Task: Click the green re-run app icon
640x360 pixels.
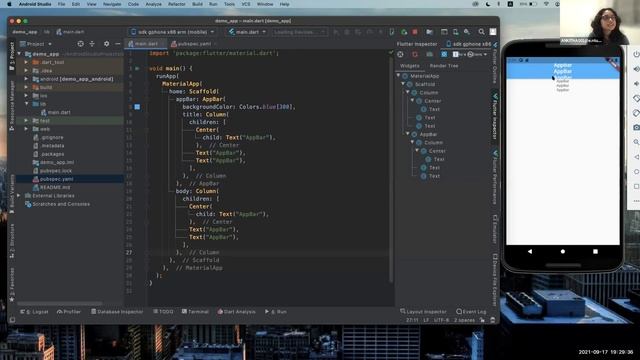Action: point(404,32)
